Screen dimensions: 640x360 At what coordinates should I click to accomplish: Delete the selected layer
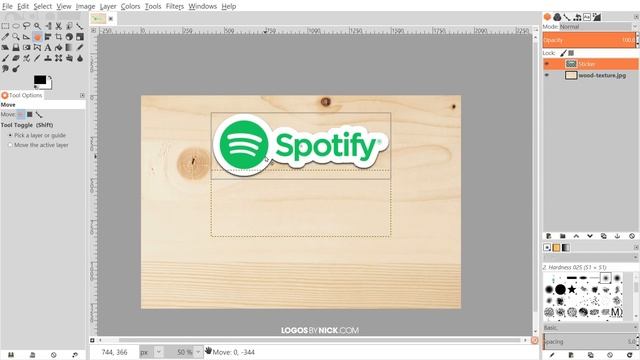click(x=632, y=236)
